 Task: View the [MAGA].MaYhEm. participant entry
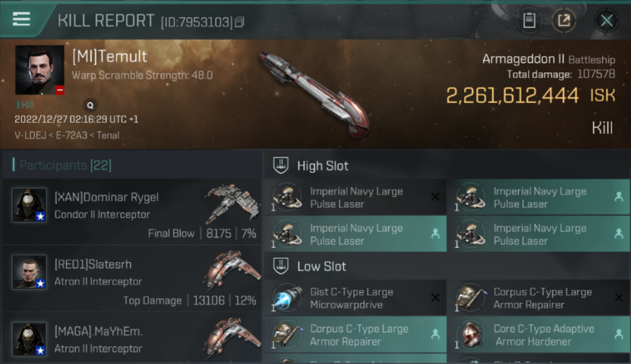pos(132,339)
